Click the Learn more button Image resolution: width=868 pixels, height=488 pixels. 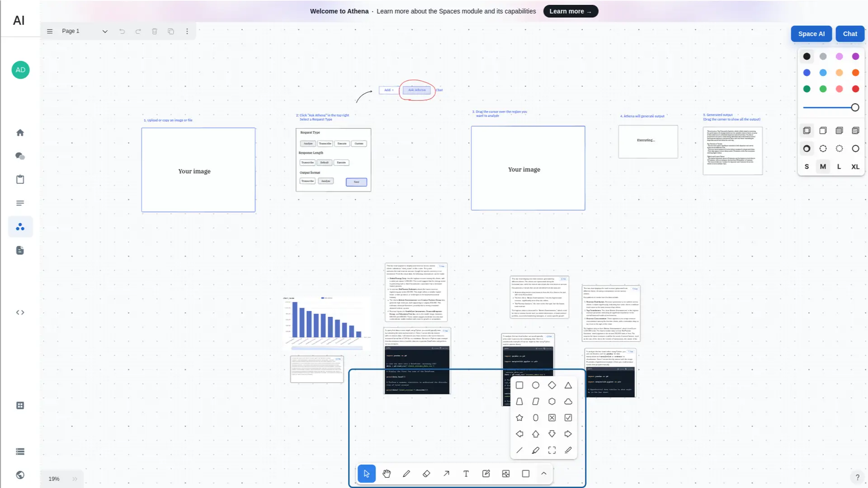click(x=571, y=11)
